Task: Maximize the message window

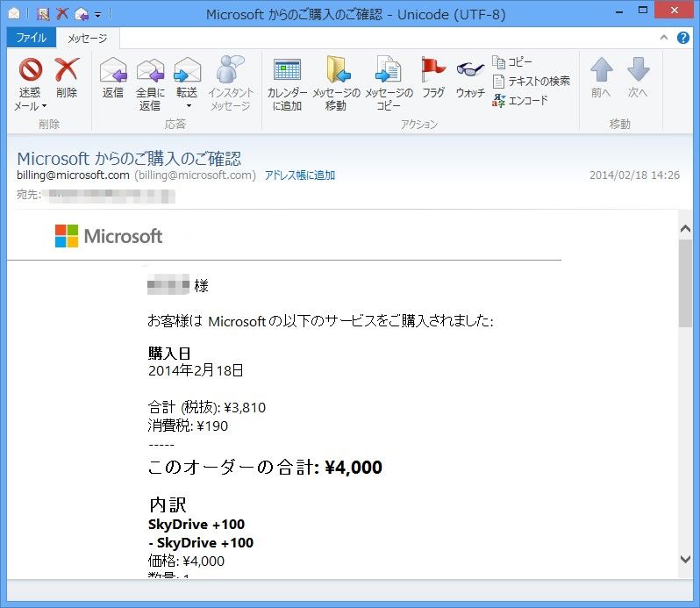Action: coord(643,11)
